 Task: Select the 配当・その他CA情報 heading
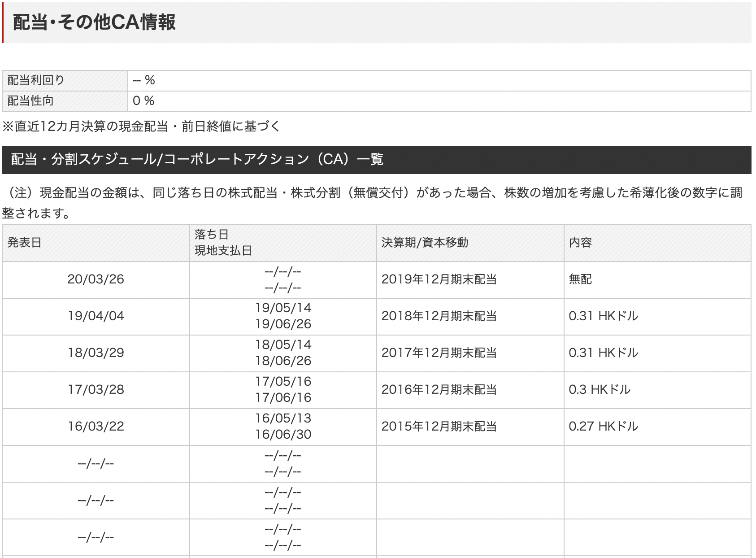coord(94,22)
